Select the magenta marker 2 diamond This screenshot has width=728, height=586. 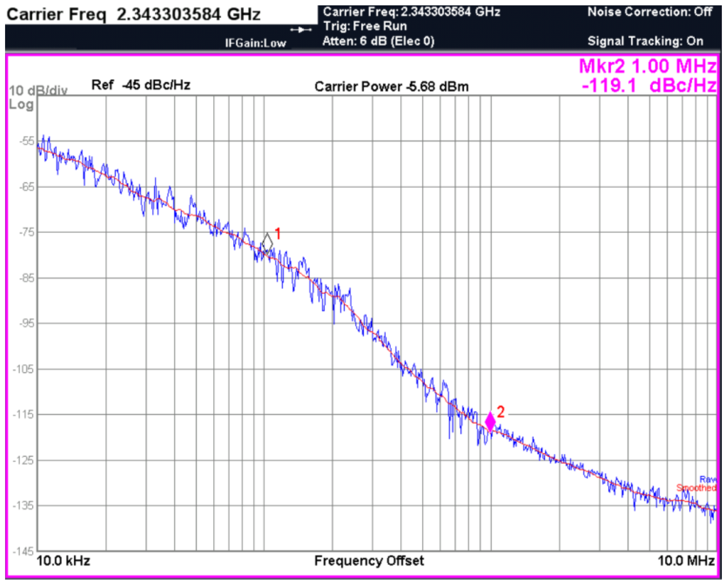(x=490, y=422)
